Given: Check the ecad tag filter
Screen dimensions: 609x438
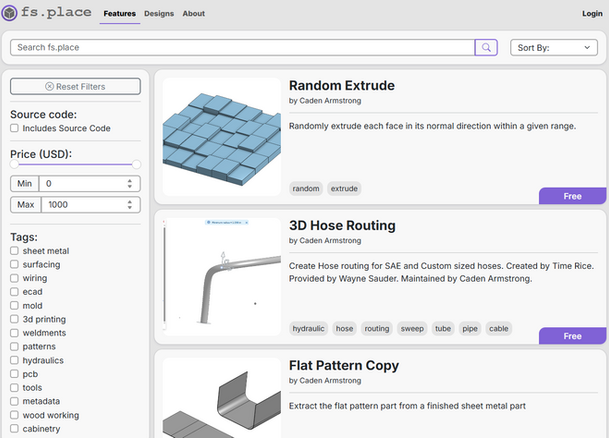Looking at the screenshot, I should 14,292.
